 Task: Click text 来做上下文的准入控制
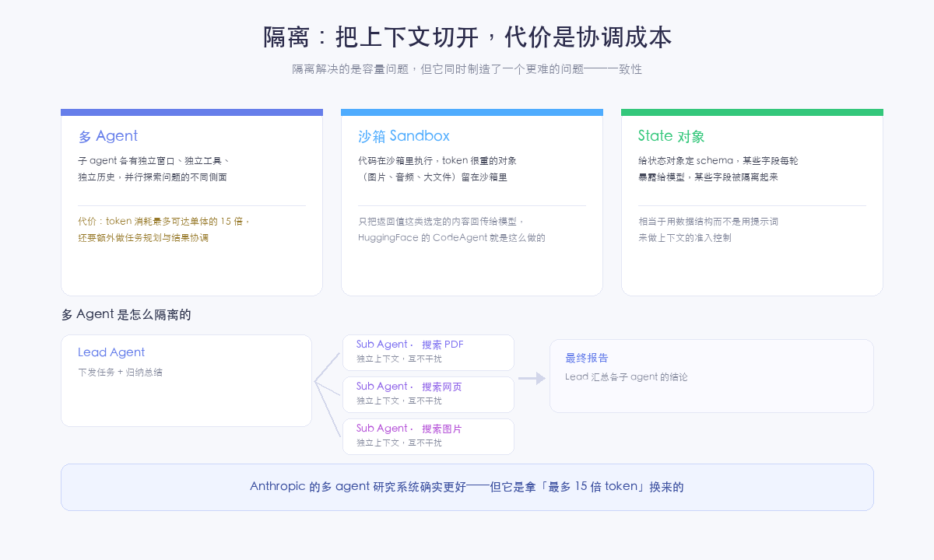tap(685, 238)
